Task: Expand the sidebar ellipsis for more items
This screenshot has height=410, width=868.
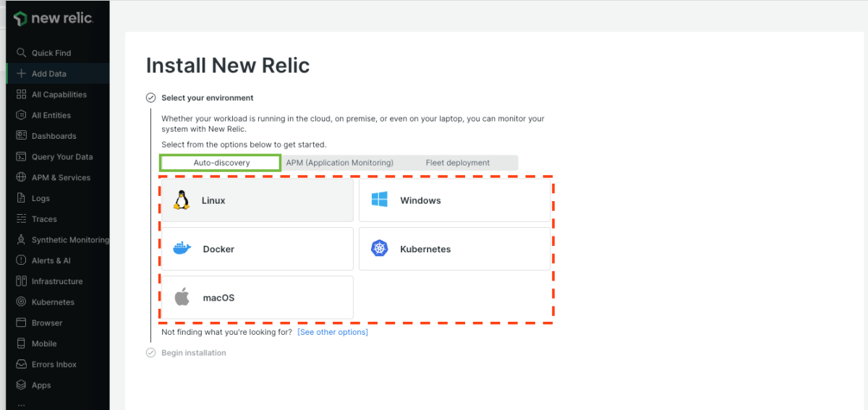Action: tap(21, 403)
